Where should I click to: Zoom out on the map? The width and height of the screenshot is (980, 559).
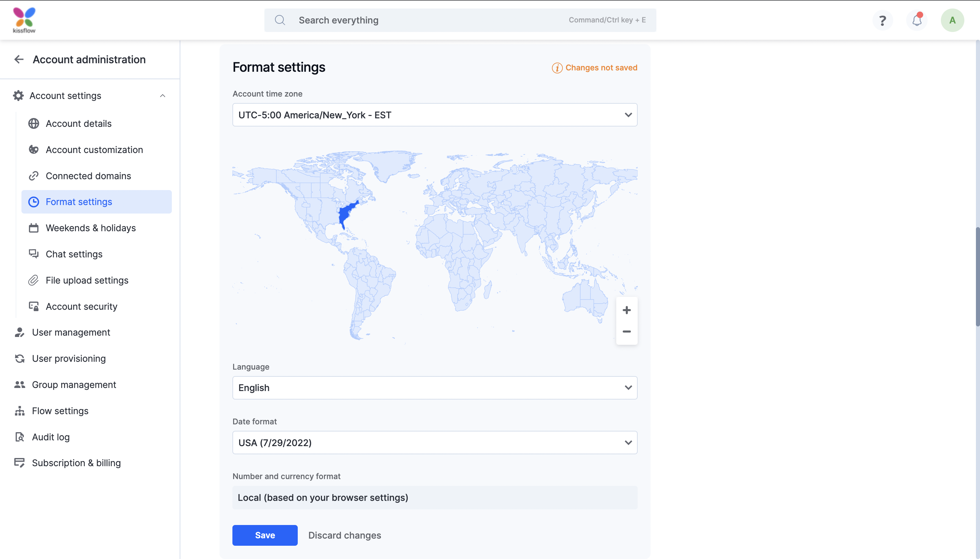[x=626, y=332]
